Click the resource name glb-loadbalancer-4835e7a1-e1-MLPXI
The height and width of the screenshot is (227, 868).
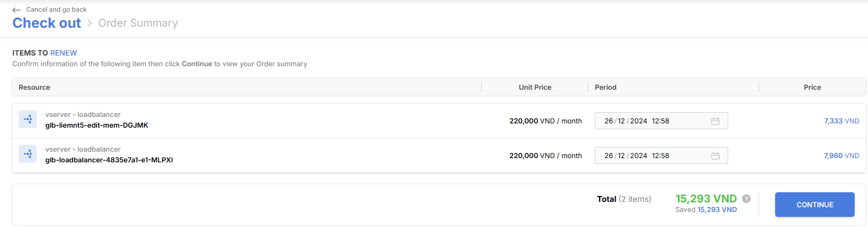[109, 160]
